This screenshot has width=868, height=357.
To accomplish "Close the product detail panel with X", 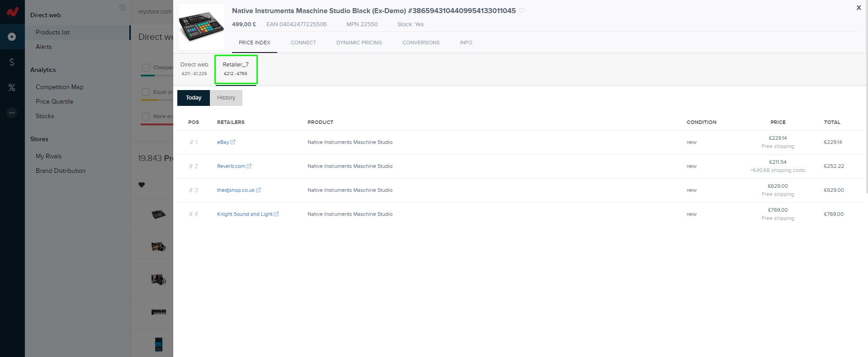I will 859,8.
